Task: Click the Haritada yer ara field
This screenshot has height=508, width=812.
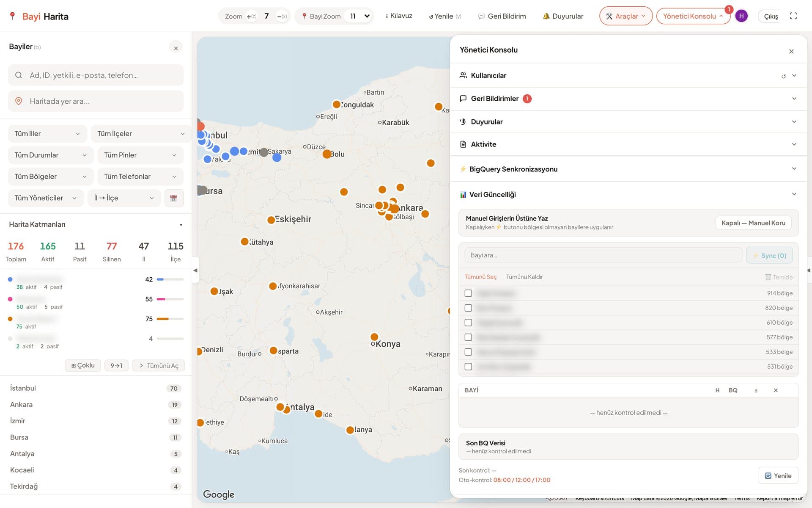Action: [96, 101]
